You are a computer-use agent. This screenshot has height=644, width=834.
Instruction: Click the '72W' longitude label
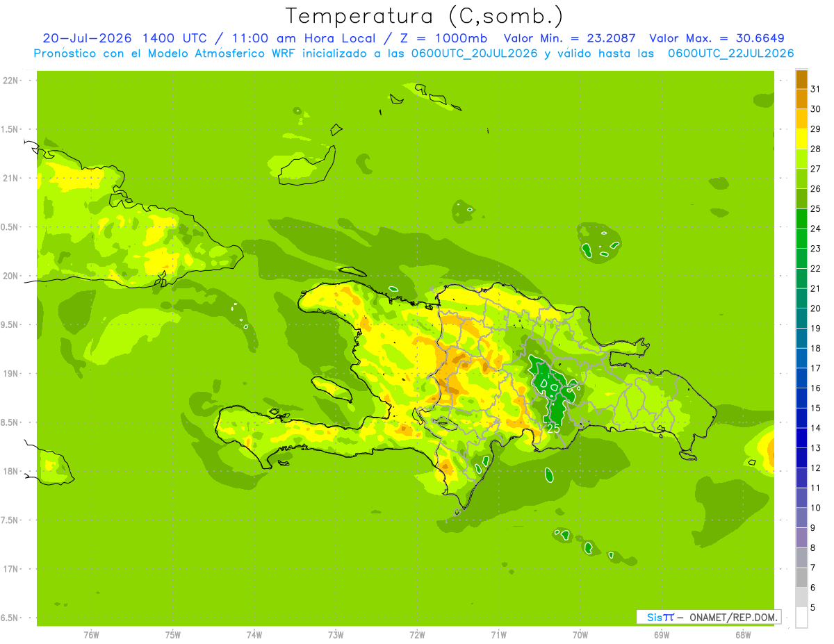(417, 634)
